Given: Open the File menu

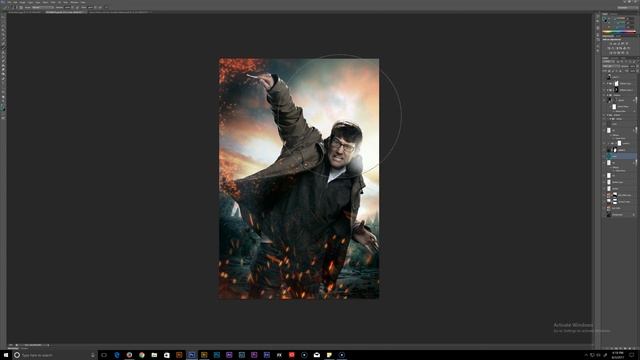Looking at the screenshot, I should (x=9, y=2).
